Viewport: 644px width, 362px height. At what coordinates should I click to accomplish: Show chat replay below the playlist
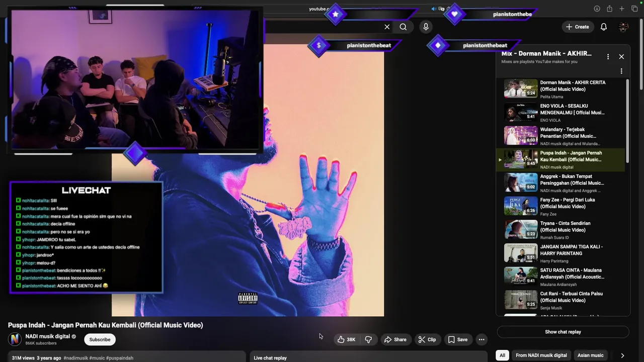[x=563, y=332]
